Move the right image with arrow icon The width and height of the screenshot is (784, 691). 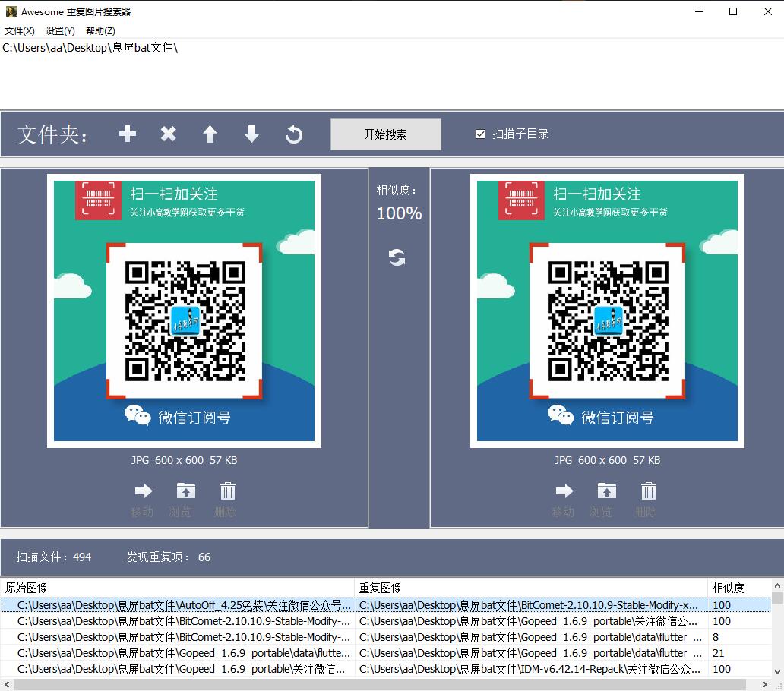pos(564,491)
